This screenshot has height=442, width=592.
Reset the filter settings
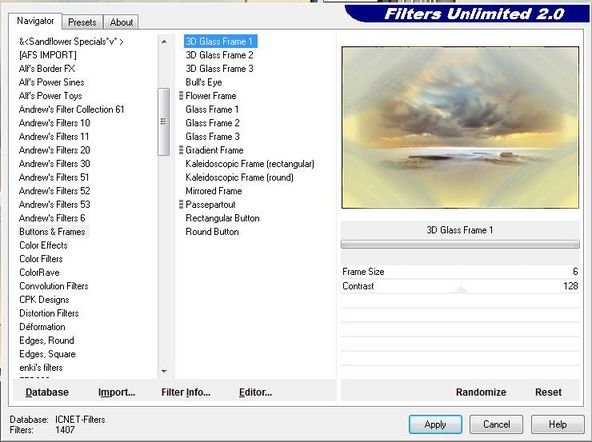click(548, 392)
